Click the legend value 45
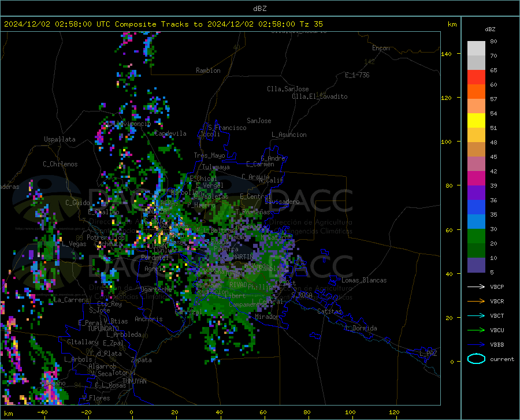 493,157
